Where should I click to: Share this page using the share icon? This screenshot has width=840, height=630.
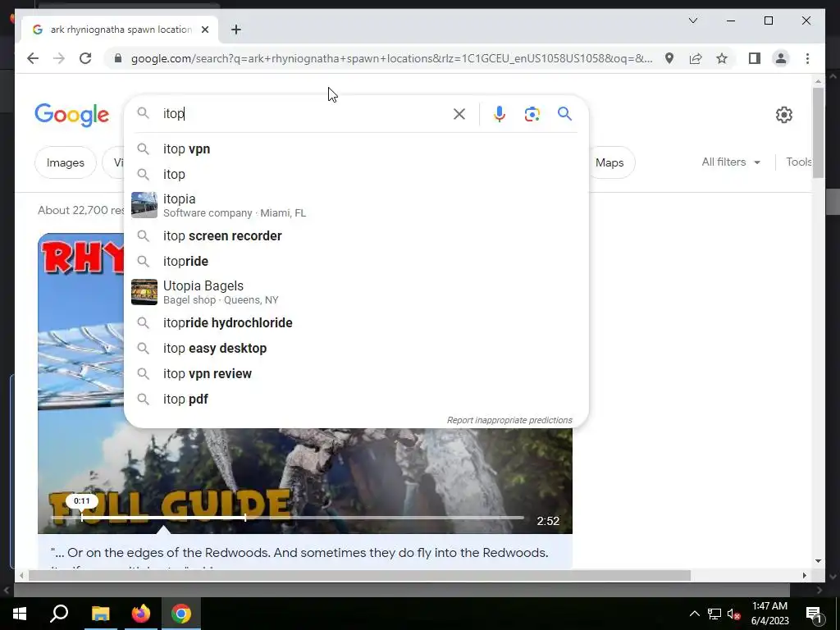pos(696,58)
